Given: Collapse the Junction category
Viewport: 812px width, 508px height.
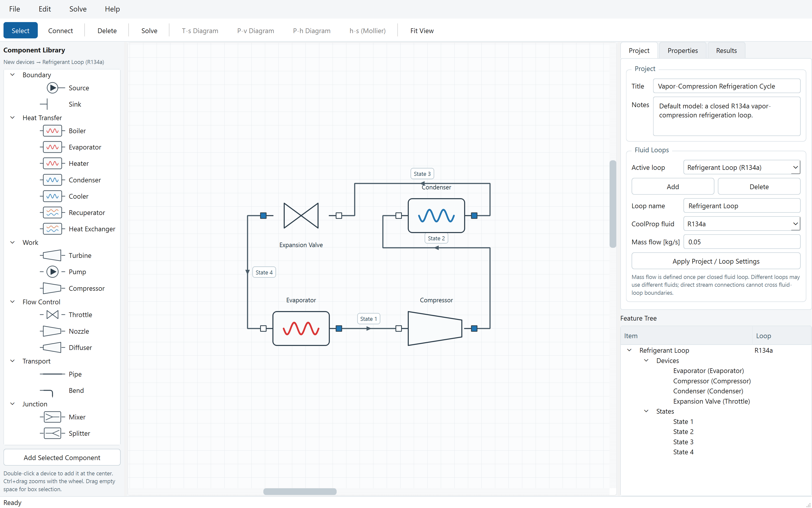Looking at the screenshot, I should click(x=13, y=404).
